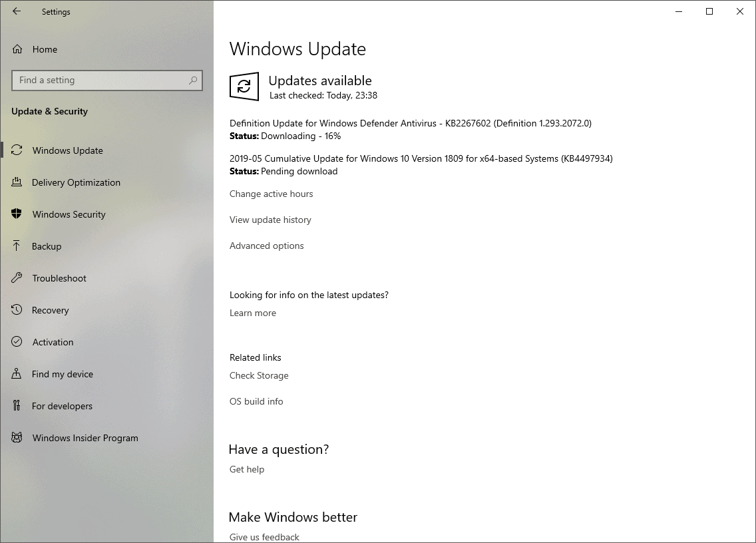Open the Home settings page
Viewport: 756px width, 543px height.
106,49
